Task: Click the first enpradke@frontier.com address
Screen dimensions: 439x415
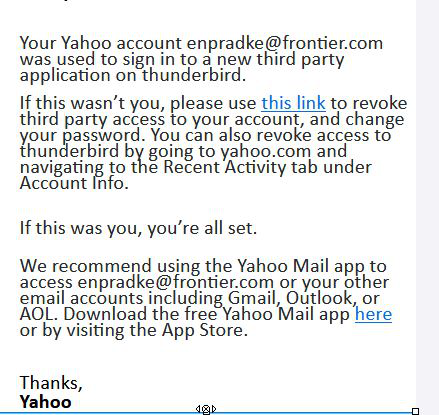Action: [285, 43]
